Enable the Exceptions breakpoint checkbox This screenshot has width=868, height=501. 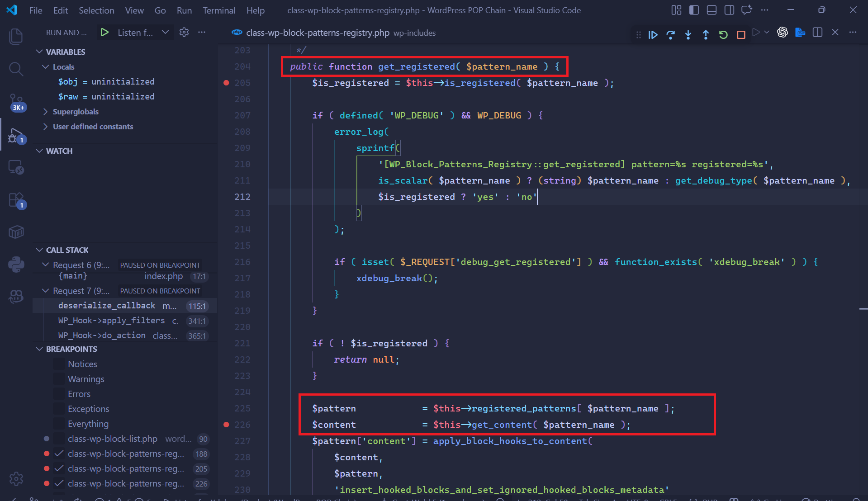pos(59,409)
